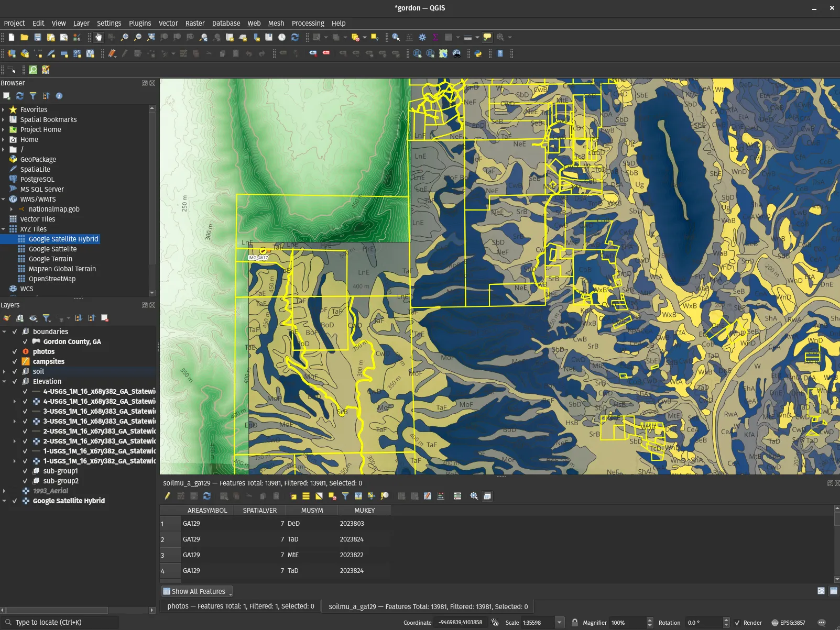Viewport: 840px width, 630px height.
Task: Open the Raster menu
Action: 194,23
